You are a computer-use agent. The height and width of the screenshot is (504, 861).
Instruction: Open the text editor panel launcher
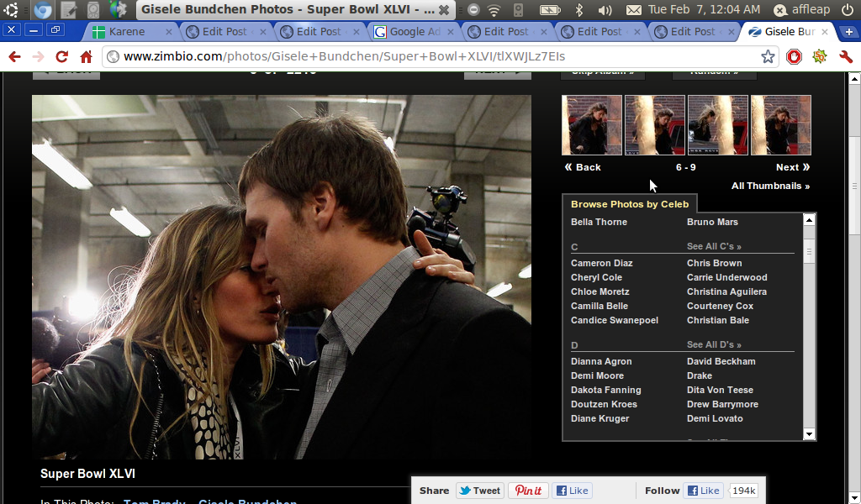point(68,9)
